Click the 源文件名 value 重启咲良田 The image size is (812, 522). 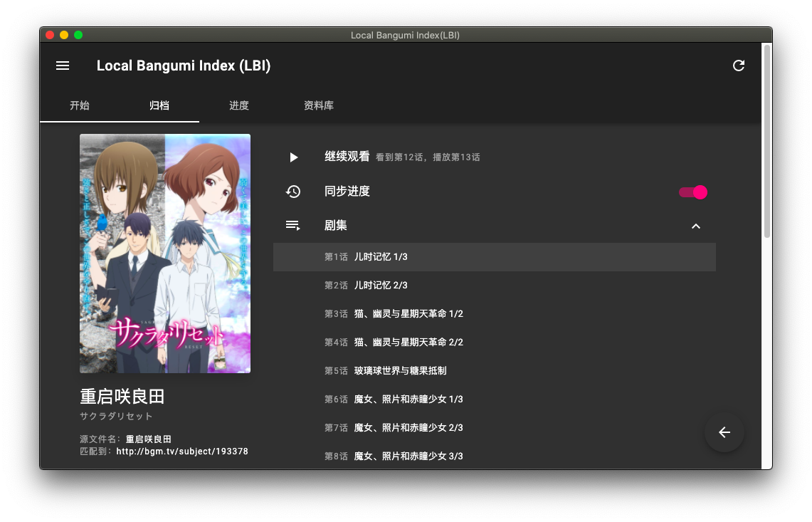(149, 439)
